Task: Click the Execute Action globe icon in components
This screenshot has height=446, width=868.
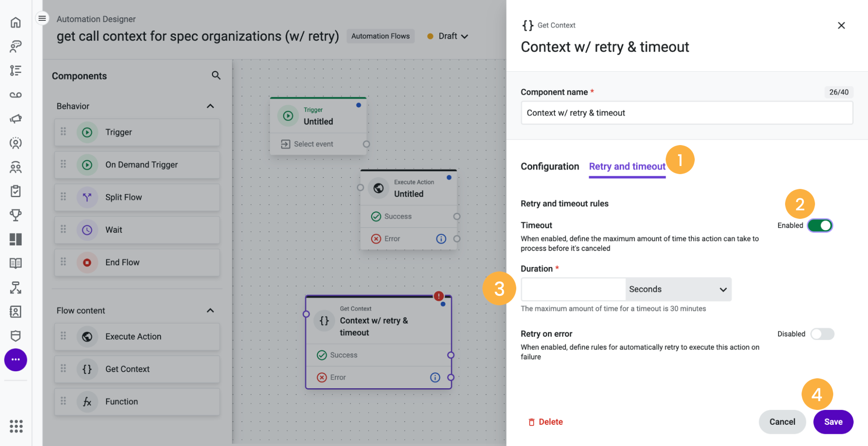Action: click(x=87, y=337)
